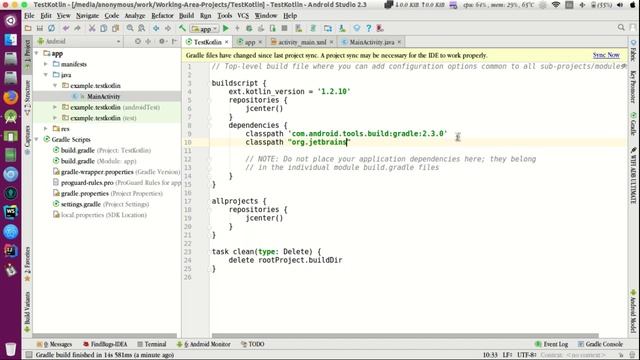Open Project panel settings gear

pyautogui.click(x=162, y=41)
